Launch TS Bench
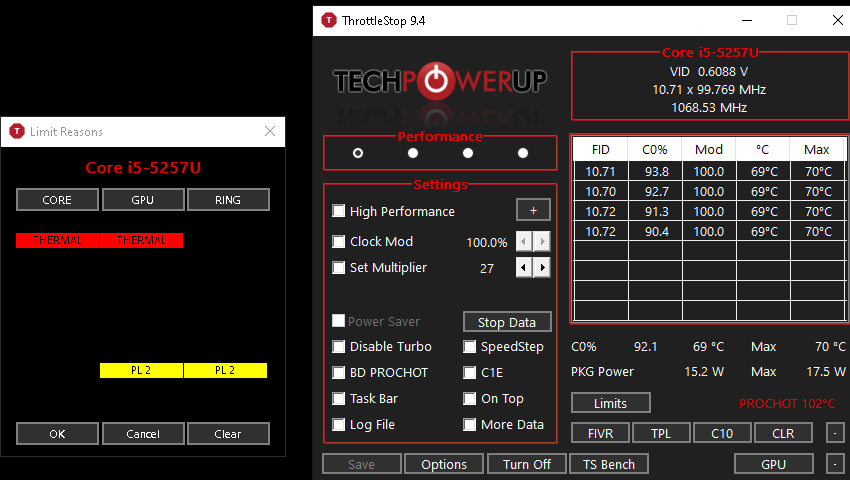The width and height of the screenshot is (850, 480). click(x=609, y=464)
